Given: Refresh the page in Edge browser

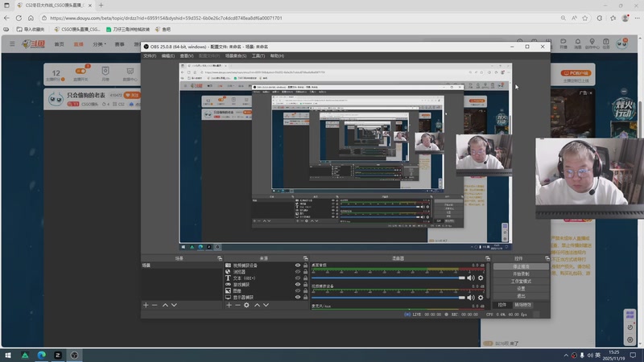Looking at the screenshot, I should click(x=19, y=18).
